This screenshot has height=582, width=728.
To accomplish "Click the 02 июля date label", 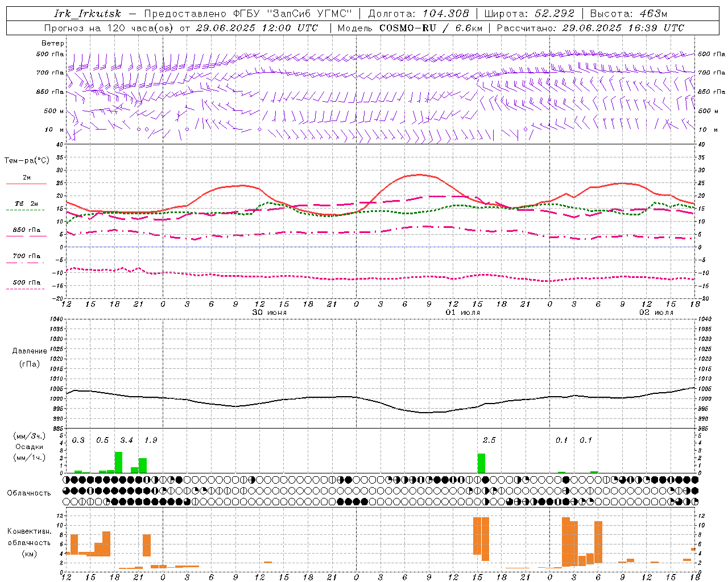I will [656, 313].
